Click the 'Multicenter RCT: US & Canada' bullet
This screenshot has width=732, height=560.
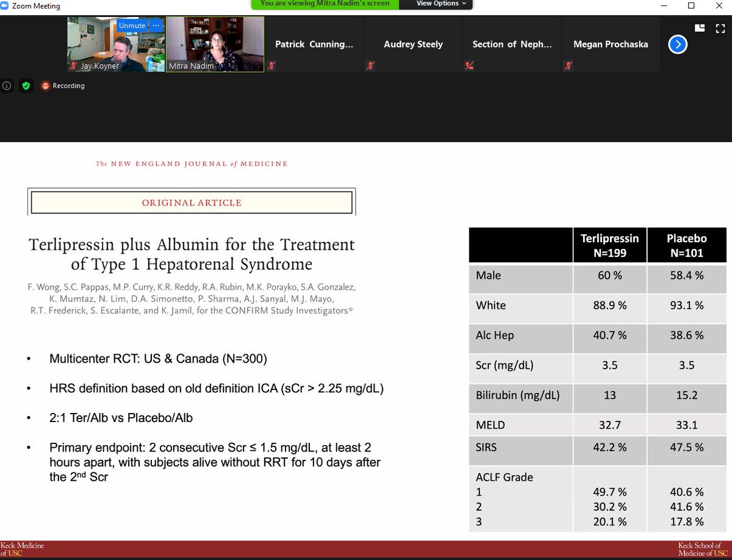coord(159,359)
